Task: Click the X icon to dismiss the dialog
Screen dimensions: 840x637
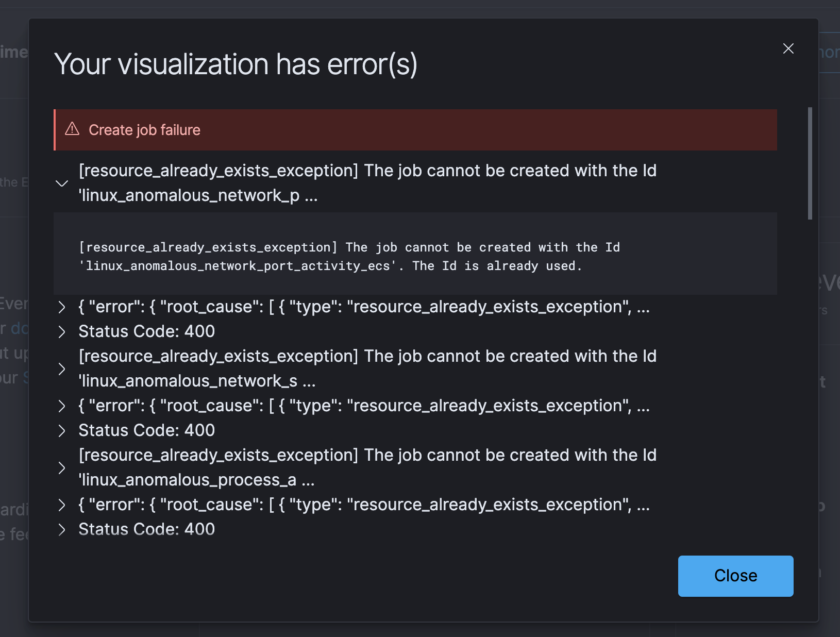Action: pos(788,48)
